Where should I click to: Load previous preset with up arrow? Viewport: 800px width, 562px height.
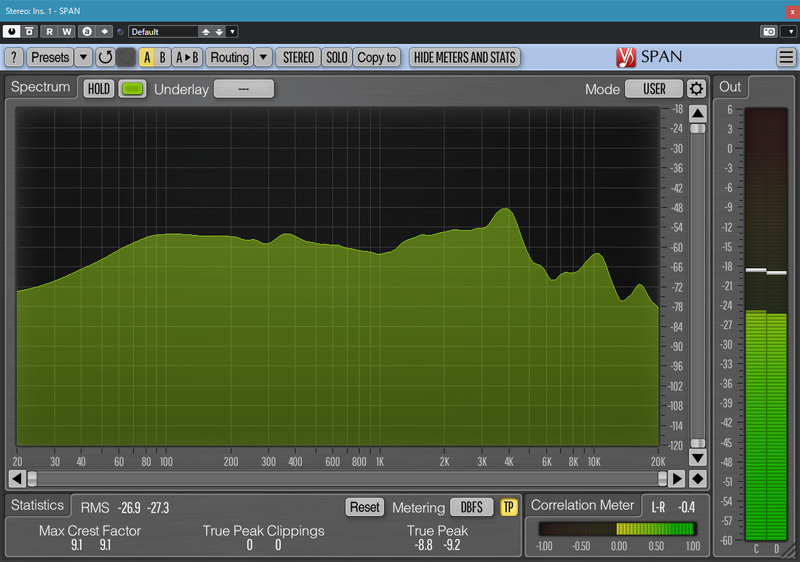(206, 32)
